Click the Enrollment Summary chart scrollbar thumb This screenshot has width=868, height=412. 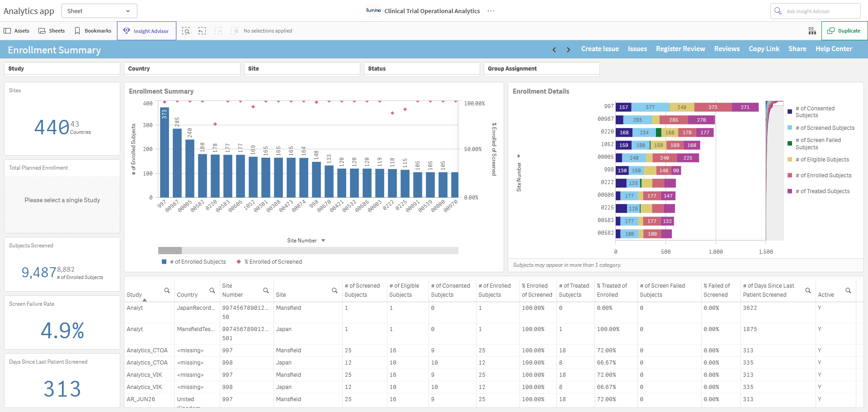click(170, 251)
